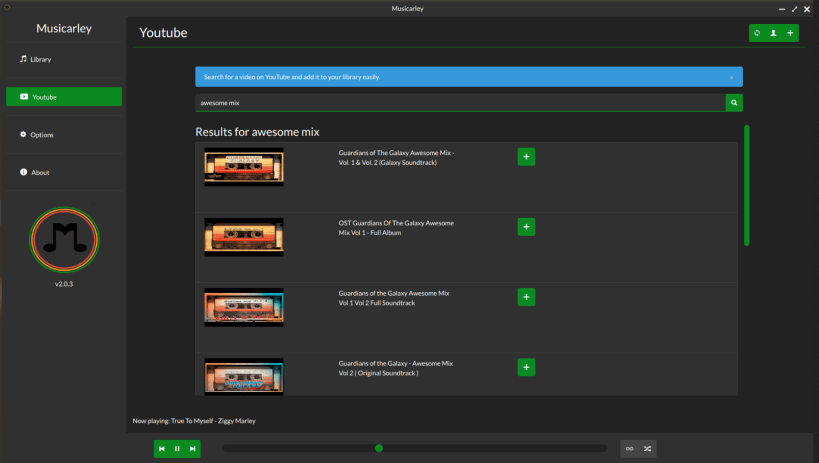819x463 pixels.
Task: Skip to the next track
Action: pyautogui.click(x=193, y=448)
